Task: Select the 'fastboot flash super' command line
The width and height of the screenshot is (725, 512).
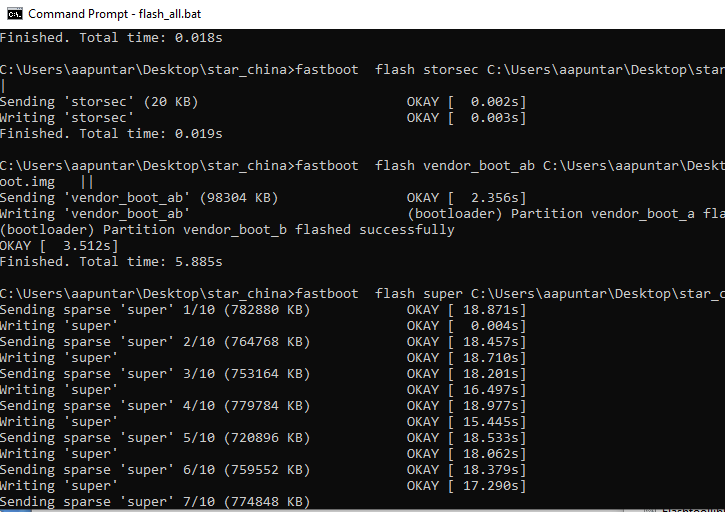Action: click(x=362, y=294)
